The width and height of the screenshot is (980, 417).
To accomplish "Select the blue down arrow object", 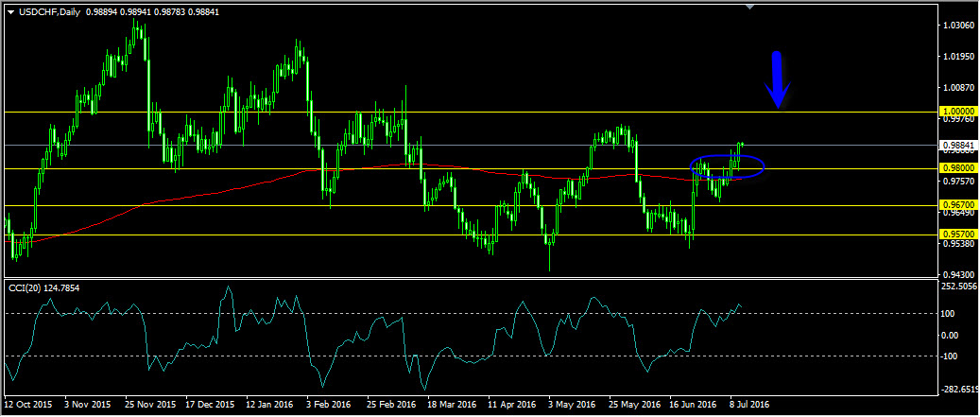I will (778, 79).
